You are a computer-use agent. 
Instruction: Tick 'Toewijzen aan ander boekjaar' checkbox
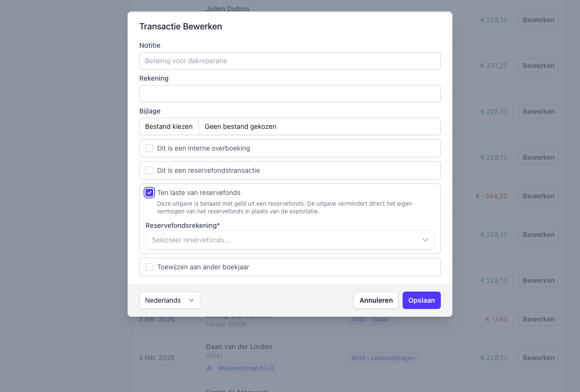149,267
